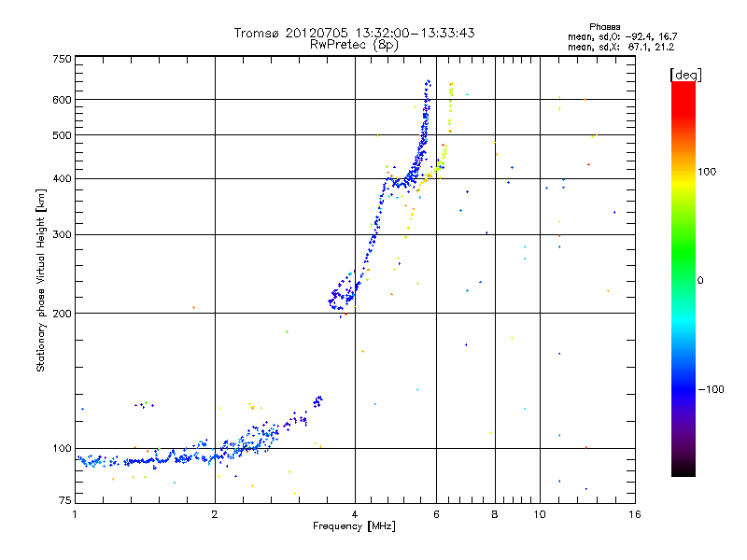Click the 'Phases' header label
The width and height of the screenshot is (747, 560).
click(604, 27)
